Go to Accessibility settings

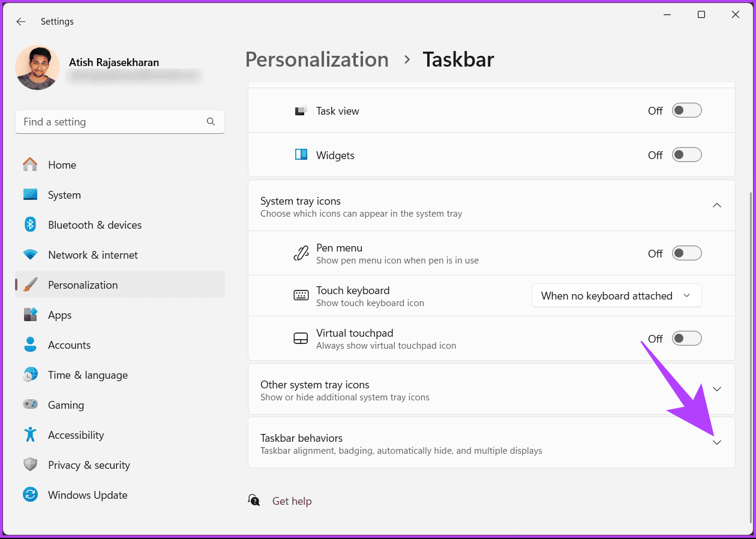pos(120,435)
